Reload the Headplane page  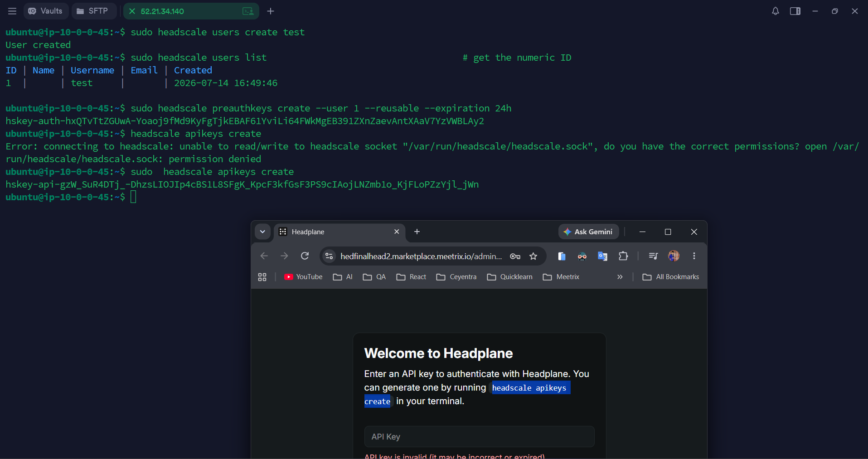[x=305, y=256]
